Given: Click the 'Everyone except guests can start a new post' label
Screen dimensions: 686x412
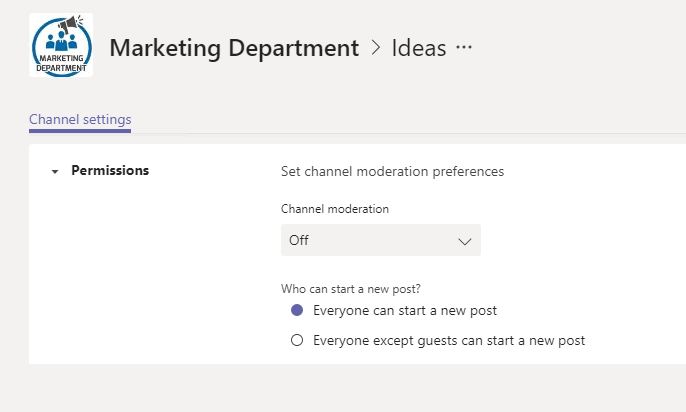Looking at the screenshot, I should pos(449,340).
